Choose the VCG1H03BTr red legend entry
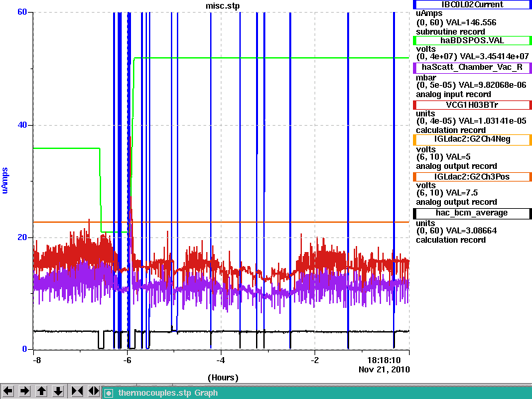 tap(472, 105)
